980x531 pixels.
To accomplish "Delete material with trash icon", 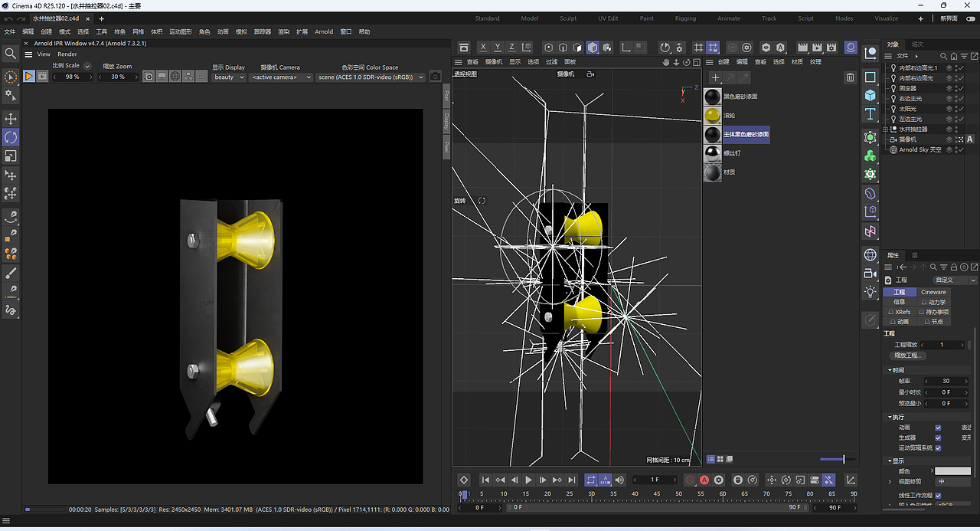I will tap(850, 77).
